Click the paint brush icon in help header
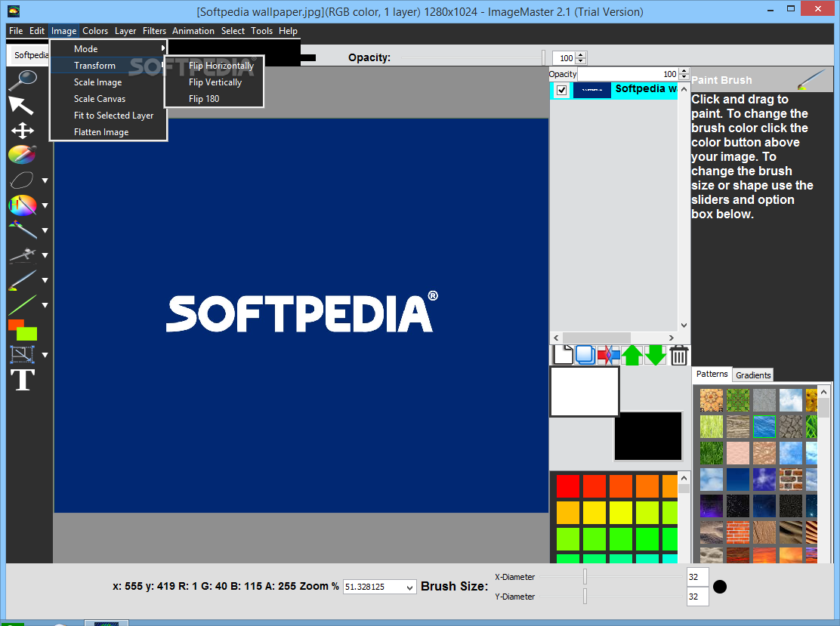840x626 pixels. (812, 79)
